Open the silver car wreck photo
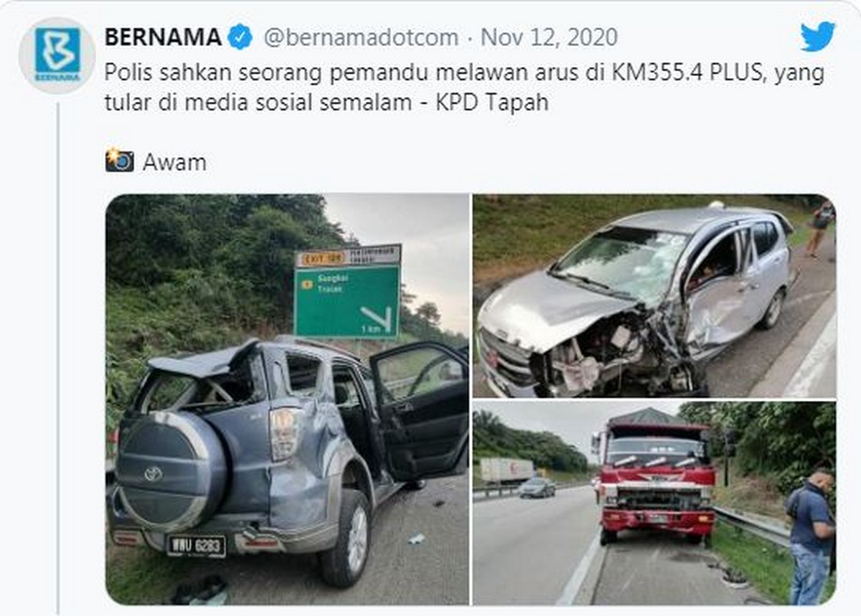The width and height of the screenshot is (861, 616). [x=654, y=296]
